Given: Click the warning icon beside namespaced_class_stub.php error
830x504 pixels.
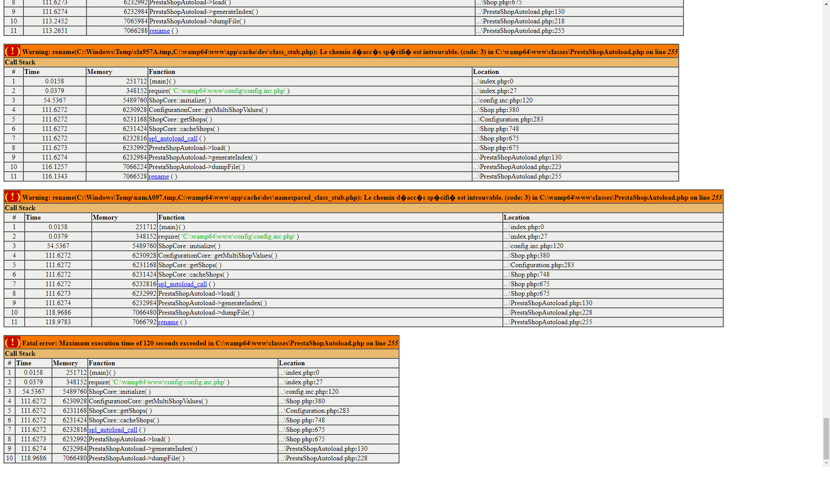Looking at the screenshot, I should [x=12, y=197].
